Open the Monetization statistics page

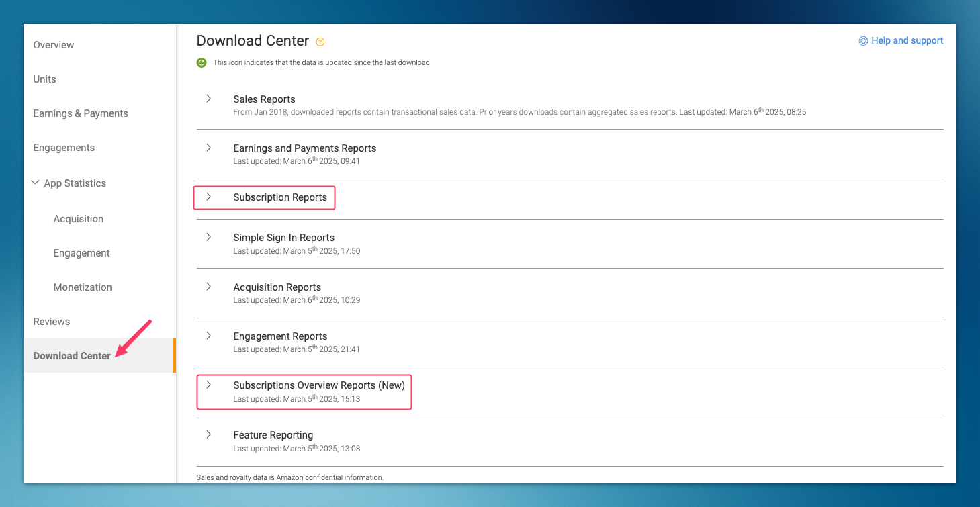tap(83, 287)
